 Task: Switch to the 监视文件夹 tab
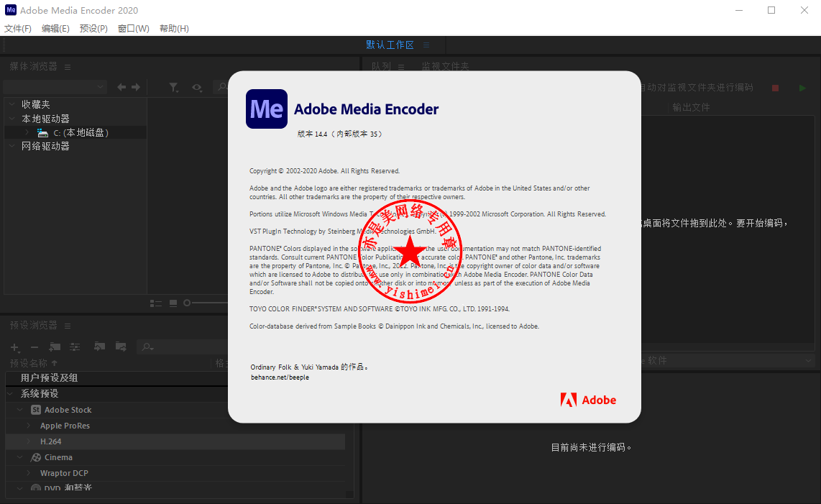446,67
